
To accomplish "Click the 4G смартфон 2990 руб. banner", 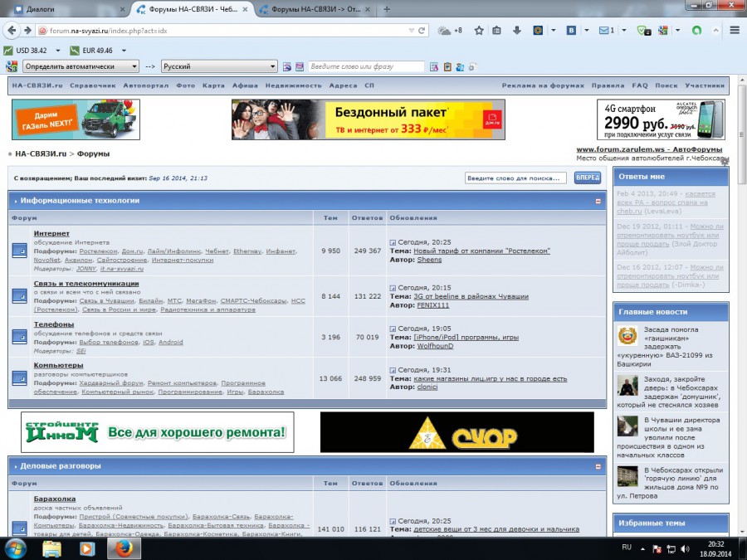I will tap(661, 119).
